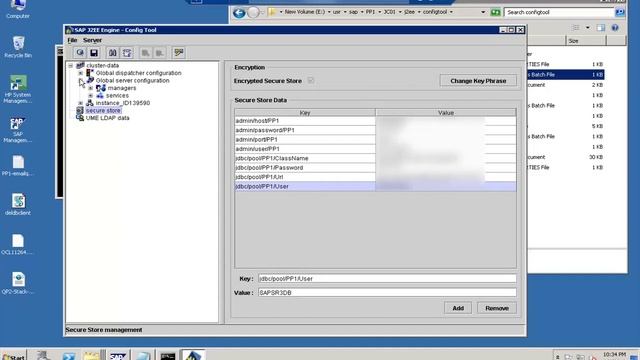Select the jdbc/pool/PP1/User row
Screen dimensions: 640x360
[376, 187]
